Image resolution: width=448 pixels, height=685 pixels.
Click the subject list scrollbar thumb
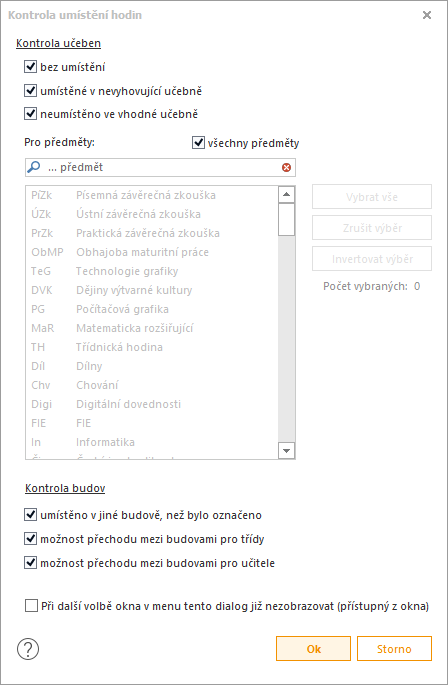(286, 219)
